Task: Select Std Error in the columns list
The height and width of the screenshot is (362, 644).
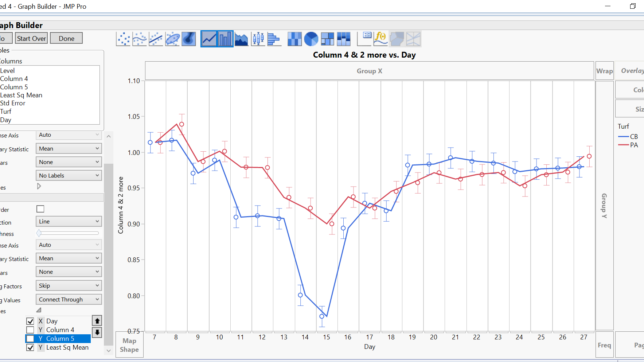Action: pyautogui.click(x=13, y=103)
